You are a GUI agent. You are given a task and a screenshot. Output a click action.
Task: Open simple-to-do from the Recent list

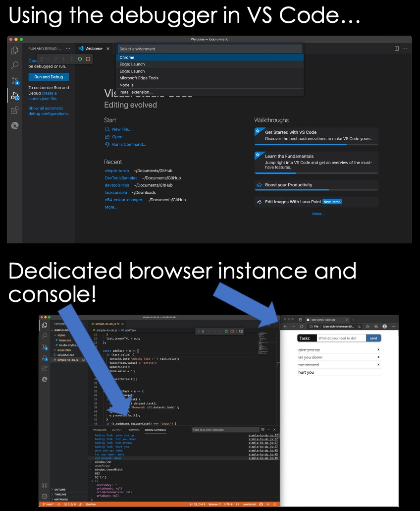click(117, 170)
